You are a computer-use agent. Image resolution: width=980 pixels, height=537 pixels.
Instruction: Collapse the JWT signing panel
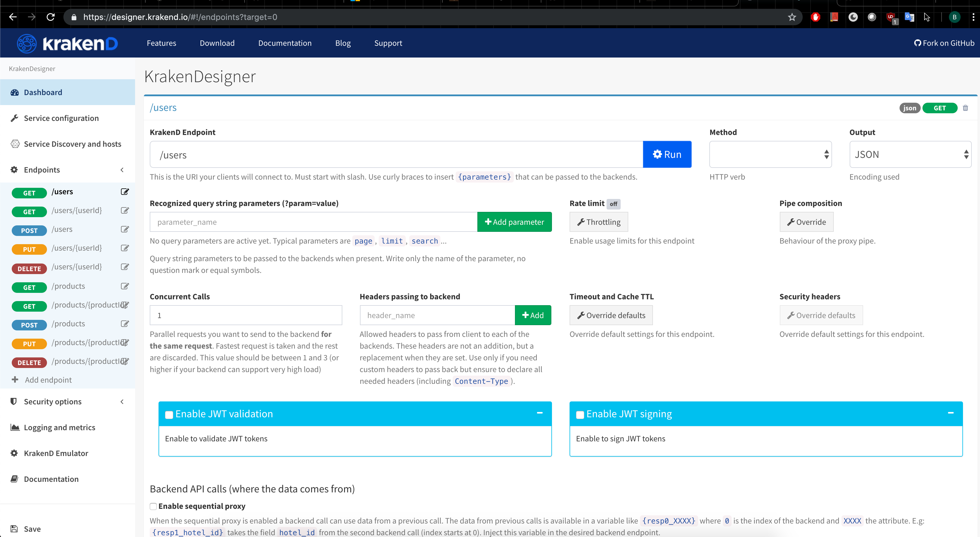click(950, 413)
